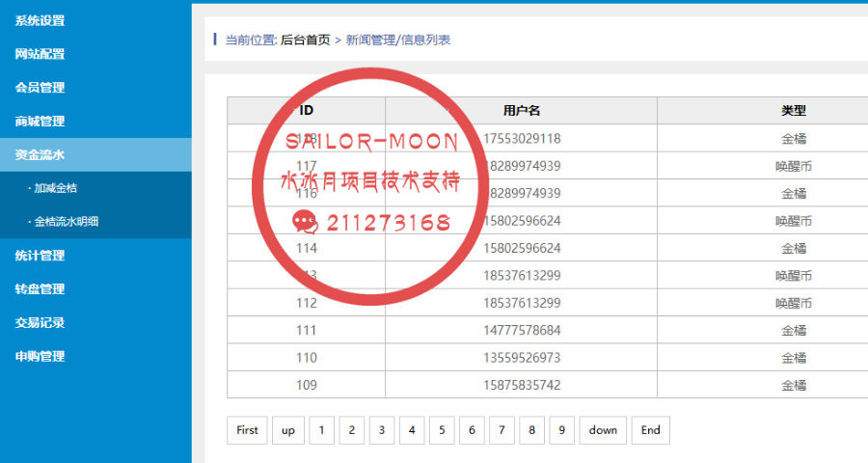Click the ID cell 109
Screen dimensions: 868x463
click(x=306, y=385)
